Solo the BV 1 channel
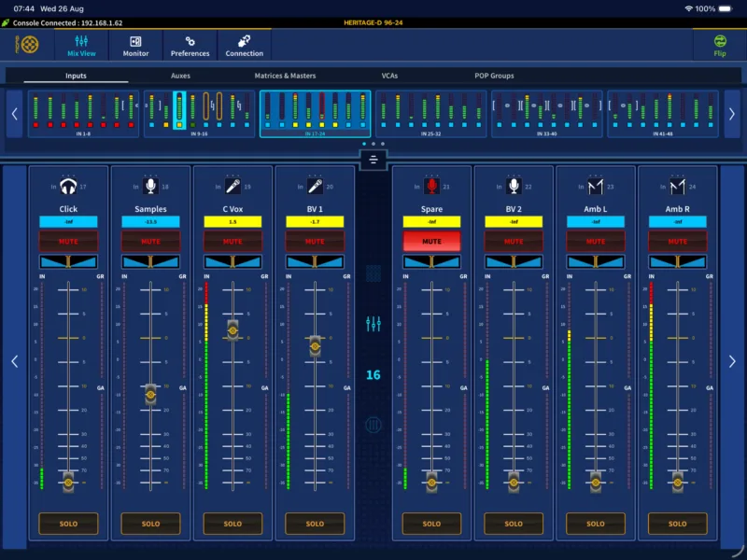This screenshot has width=747, height=560. [315, 524]
